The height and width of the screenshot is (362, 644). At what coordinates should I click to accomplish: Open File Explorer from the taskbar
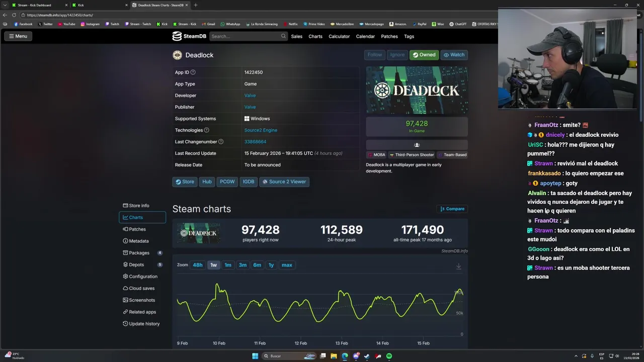tap(334, 356)
